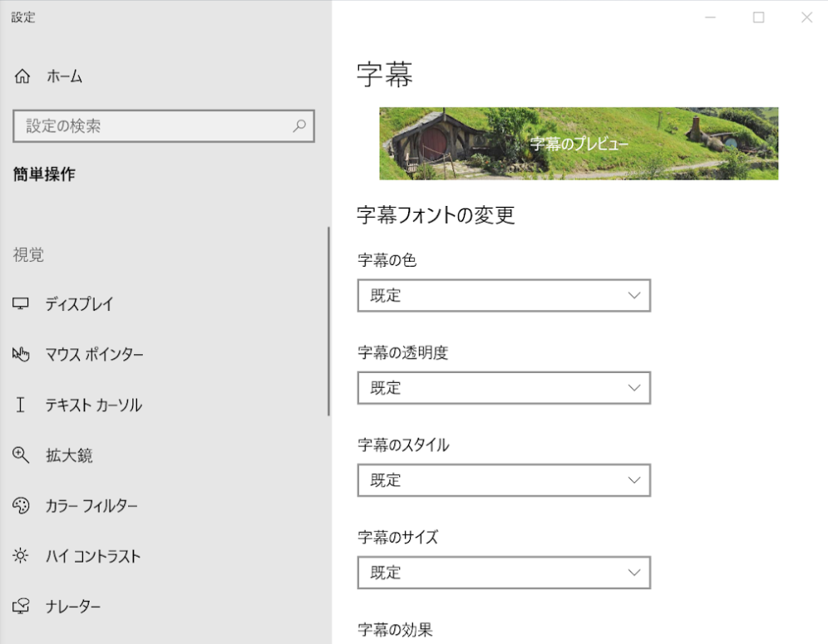Image resolution: width=828 pixels, height=644 pixels.
Task: Click the 簡単操作 heading
Action: click(44, 175)
